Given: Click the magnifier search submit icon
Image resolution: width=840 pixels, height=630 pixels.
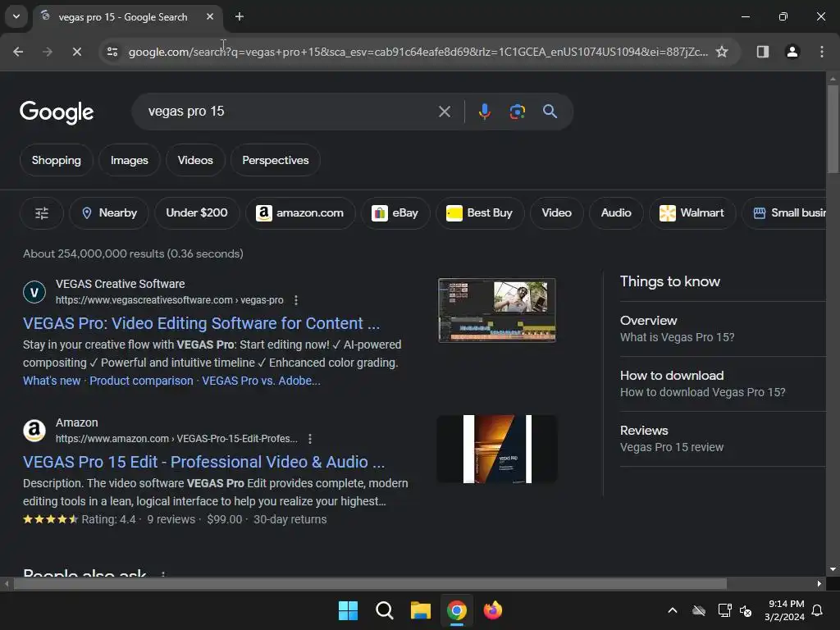Looking at the screenshot, I should click(550, 112).
